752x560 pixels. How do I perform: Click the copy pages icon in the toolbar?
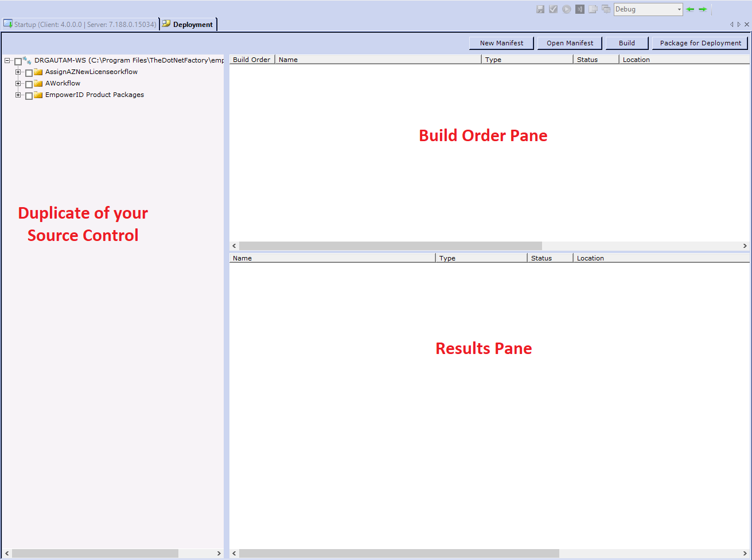pos(593,9)
